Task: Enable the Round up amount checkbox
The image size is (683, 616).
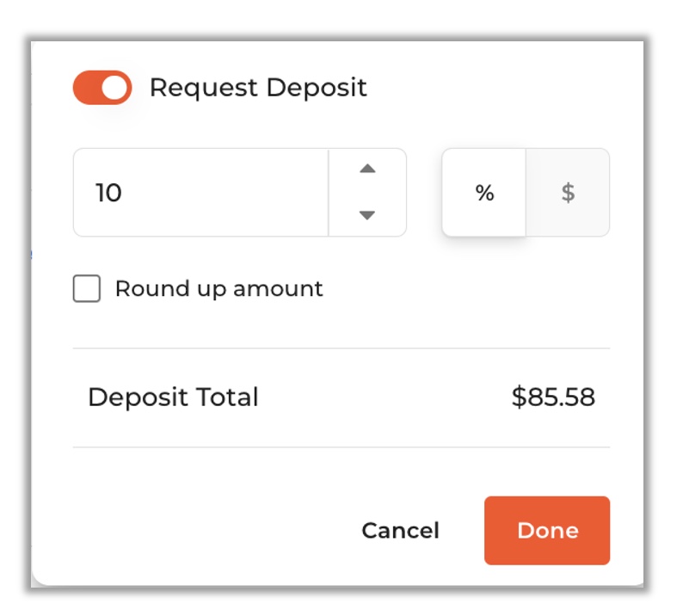Action: point(87,288)
